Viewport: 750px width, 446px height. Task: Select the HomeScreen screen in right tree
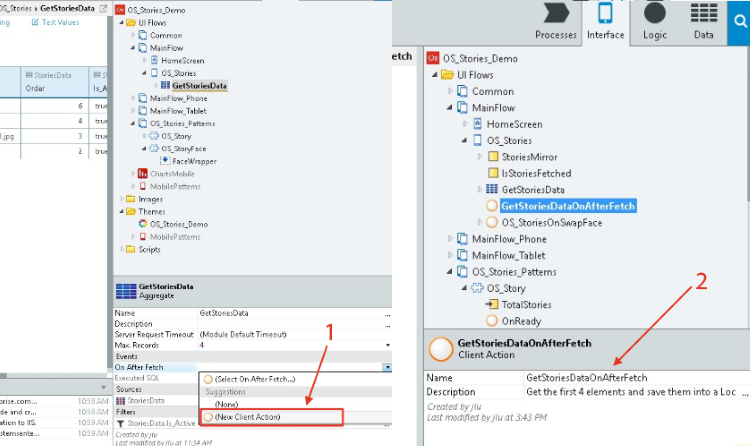(514, 124)
